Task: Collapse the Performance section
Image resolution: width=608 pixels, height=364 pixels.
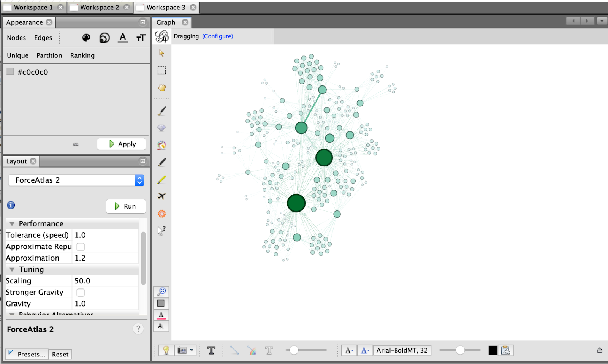Action: pyautogui.click(x=12, y=224)
